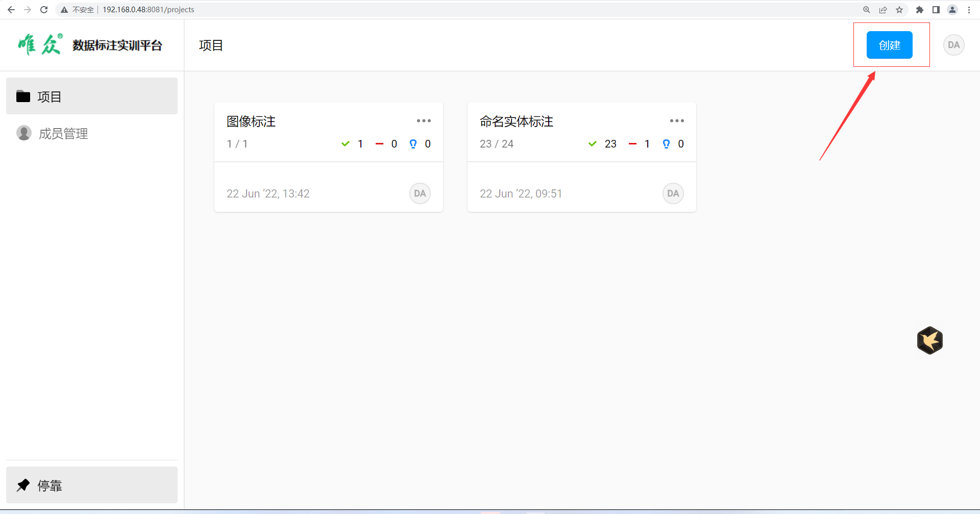Image resolution: width=980 pixels, height=514 pixels.
Task: Click the browser address bar URL
Action: click(x=148, y=10)
